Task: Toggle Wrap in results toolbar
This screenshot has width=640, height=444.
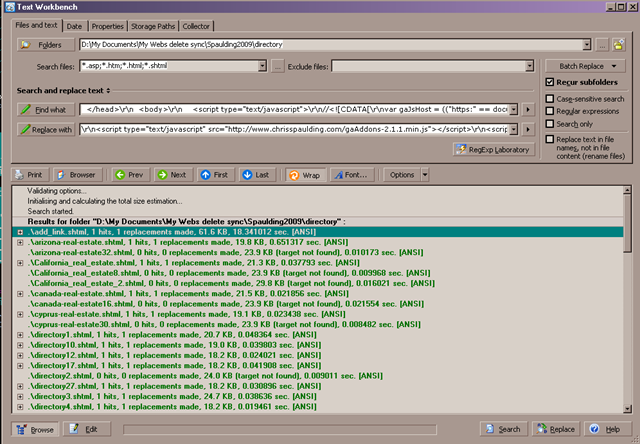Action: point(305,175)
